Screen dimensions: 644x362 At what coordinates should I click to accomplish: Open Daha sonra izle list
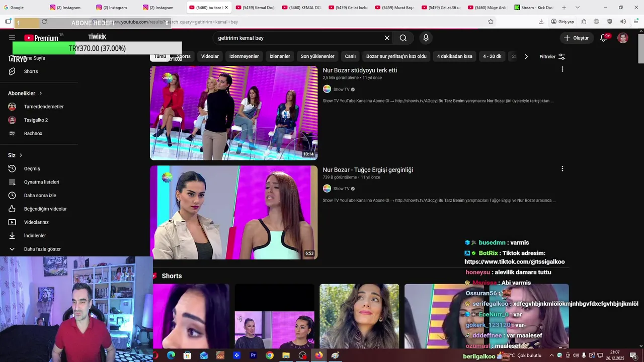[x=39, y=195]
